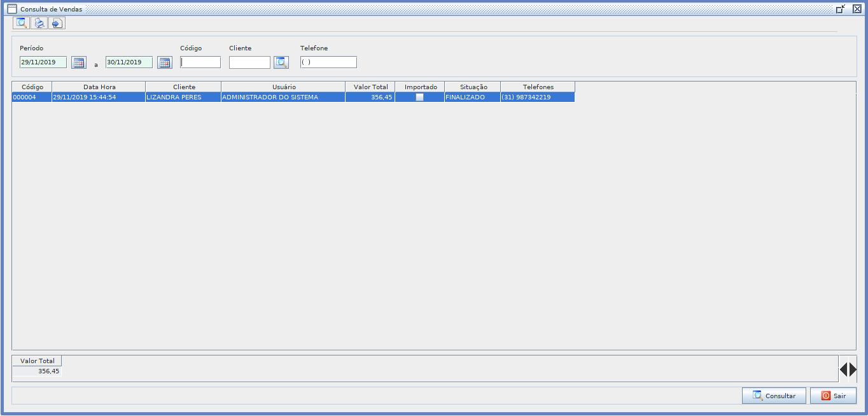Click the search toolbar icon
The width and height of the screenshot is (868, 416).
[x=22, y=23]
